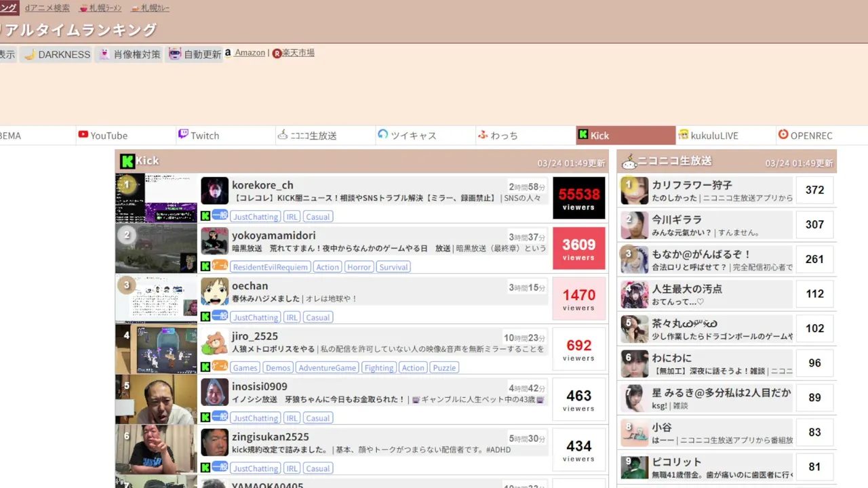The height and width of the screenshot is (488, 868).
Task: Toggle 自動更新 auto-refresh
Action: 195,54
